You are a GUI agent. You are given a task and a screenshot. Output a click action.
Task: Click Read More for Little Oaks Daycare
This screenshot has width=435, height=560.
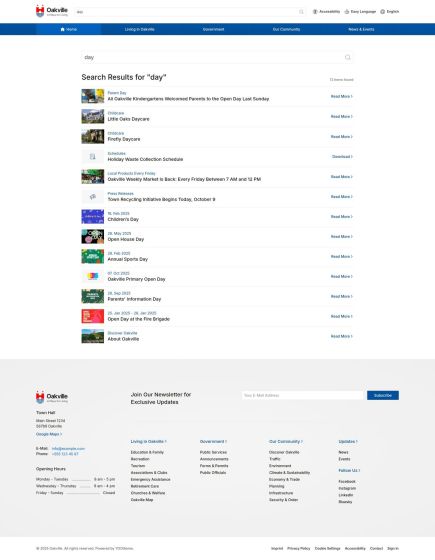pyautogui.click(x=341, y=116)
